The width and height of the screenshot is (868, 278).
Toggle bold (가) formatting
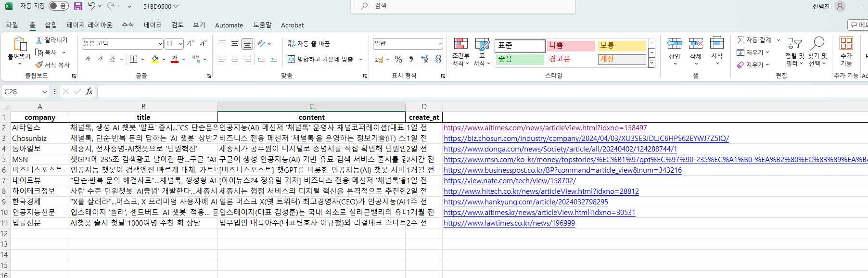click(x=88, y=59)
